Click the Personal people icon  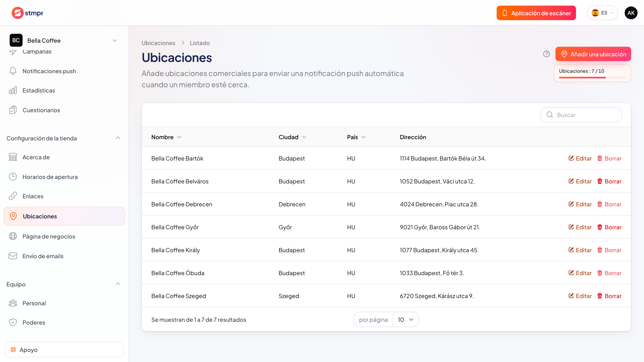click(x=13, y=303)
